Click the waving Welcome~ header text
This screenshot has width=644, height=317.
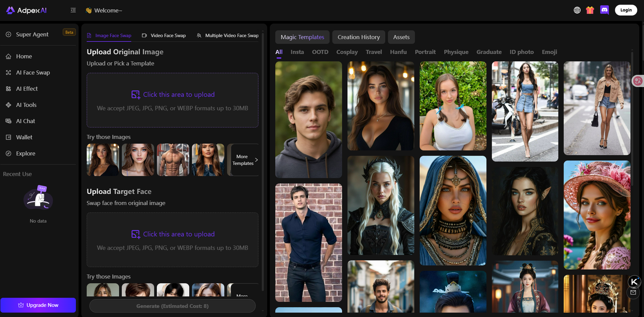tap(104, 10)
